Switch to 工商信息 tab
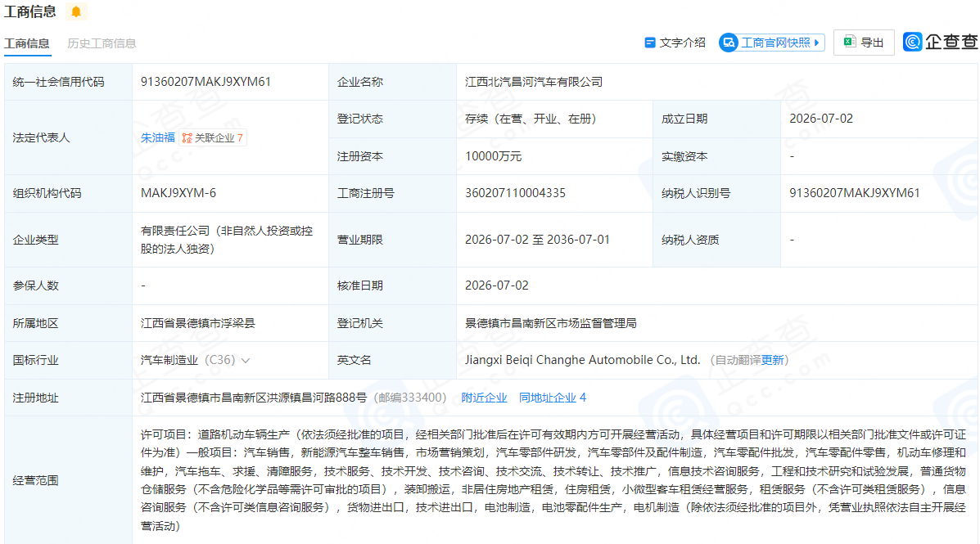Viewport: 980px width, 544px height. pos(27,43)
